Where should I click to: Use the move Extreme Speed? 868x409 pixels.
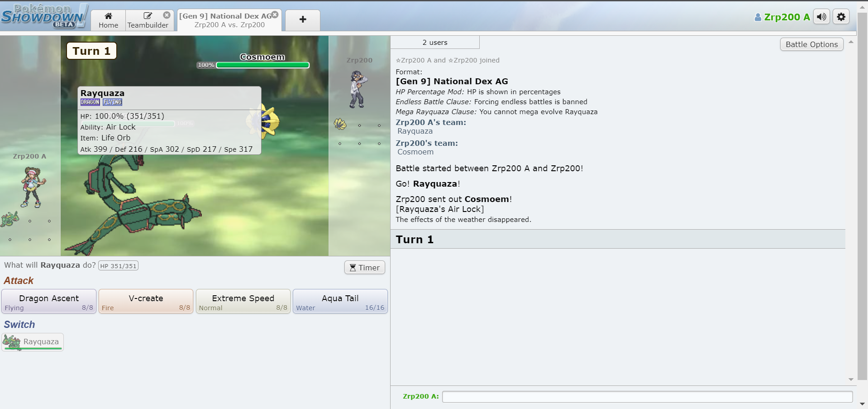click(x=243, y=301)
